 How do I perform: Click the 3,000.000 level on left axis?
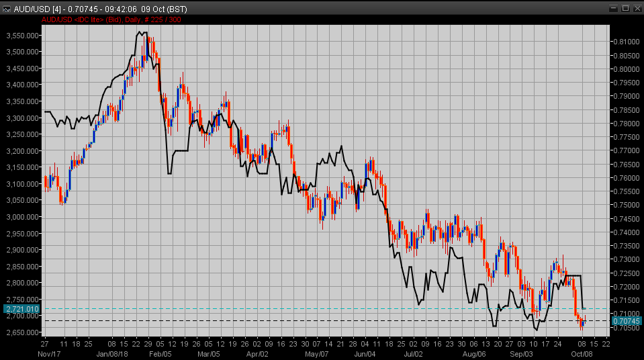coord(21,217)
